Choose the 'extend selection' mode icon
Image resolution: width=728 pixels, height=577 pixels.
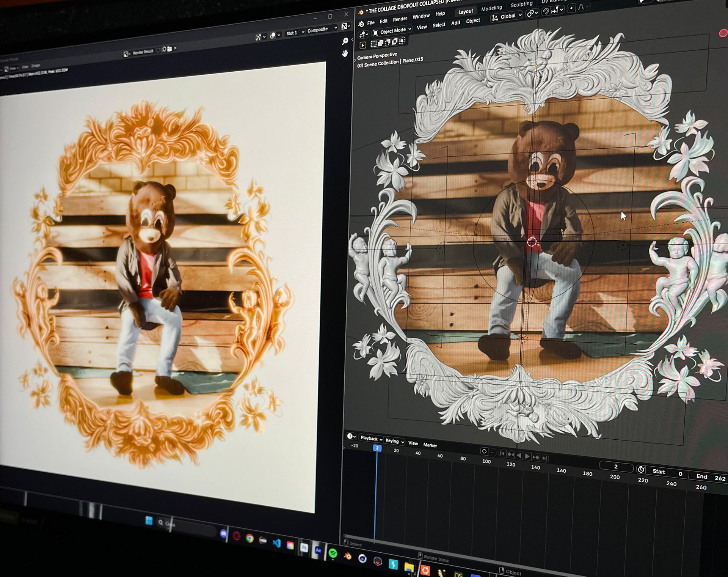coord(381,43)
